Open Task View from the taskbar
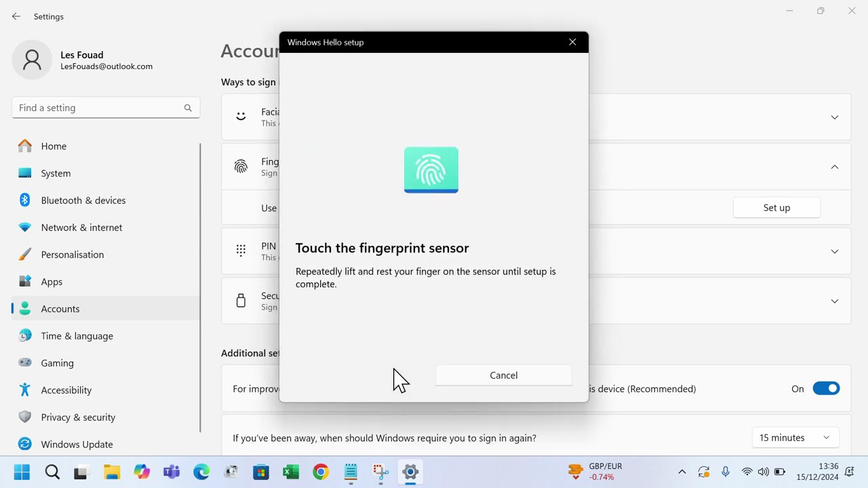 (81, 472)
